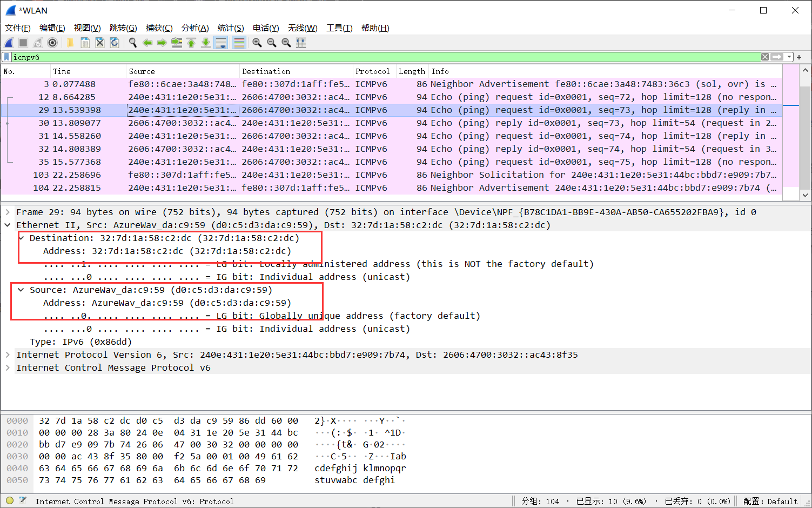
Task: Open display filter bookmarks
Action: pyautogui.click(x=6, y=57)
